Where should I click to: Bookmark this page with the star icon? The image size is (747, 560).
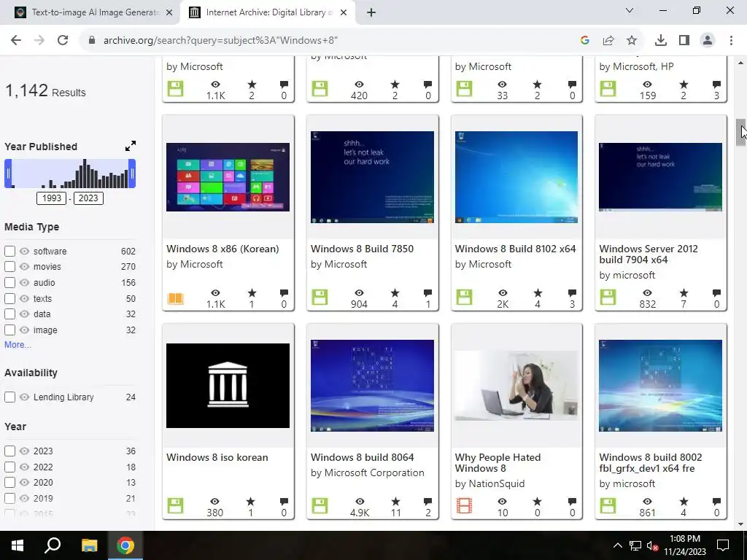pos(632,41)
